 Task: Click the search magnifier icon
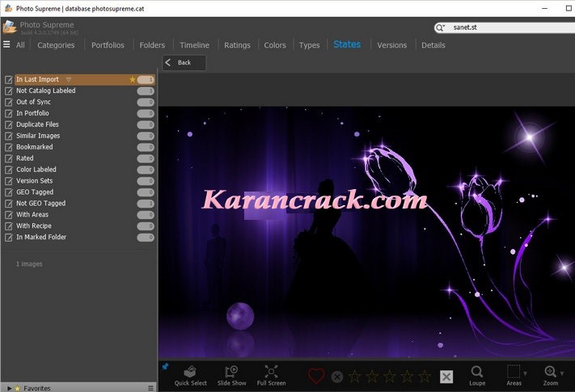pyautogui.click(x=438, y=27)
